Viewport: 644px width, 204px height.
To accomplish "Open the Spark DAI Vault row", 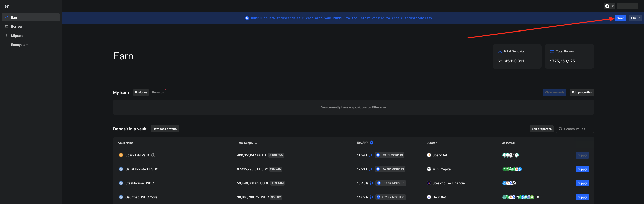I will pyautogui.click(x=353, y=155).
